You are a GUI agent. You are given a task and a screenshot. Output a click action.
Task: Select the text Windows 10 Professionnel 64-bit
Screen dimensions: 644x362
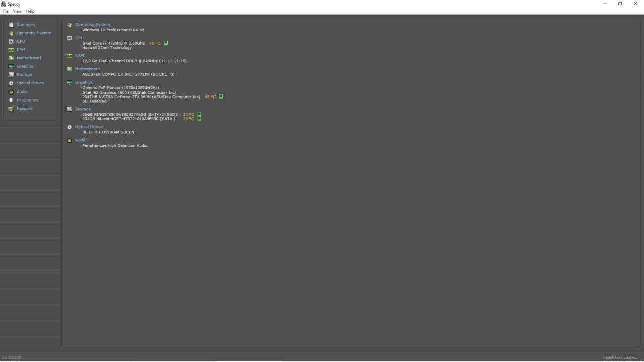pyautogui.click(x=113, y=30)
